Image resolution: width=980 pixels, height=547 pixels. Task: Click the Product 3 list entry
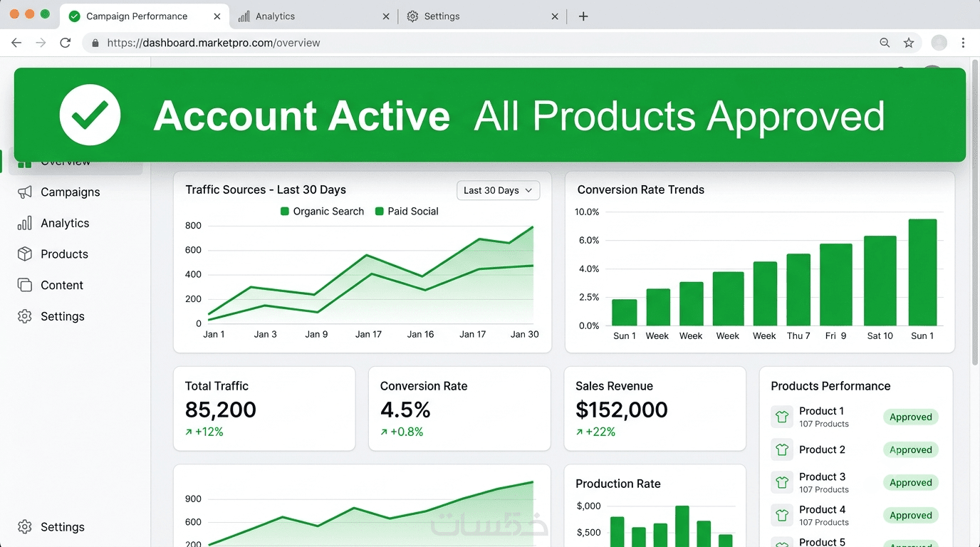pyautogui.click(x=855, y=483)
